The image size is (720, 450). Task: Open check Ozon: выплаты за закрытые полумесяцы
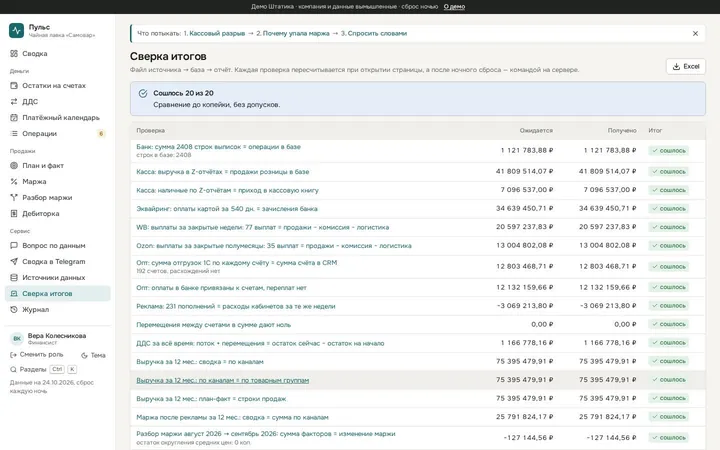pyautogui.click(x=274, y=246)
